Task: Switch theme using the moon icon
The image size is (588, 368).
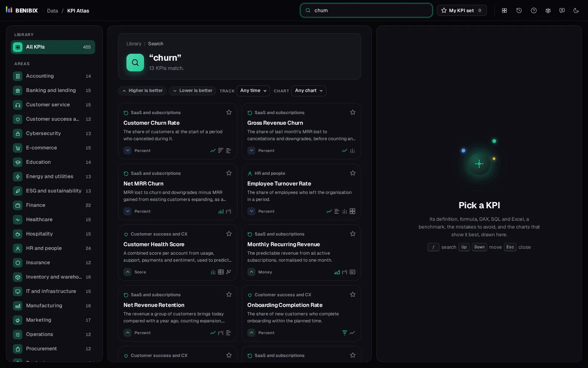Action: pos(576,10)
